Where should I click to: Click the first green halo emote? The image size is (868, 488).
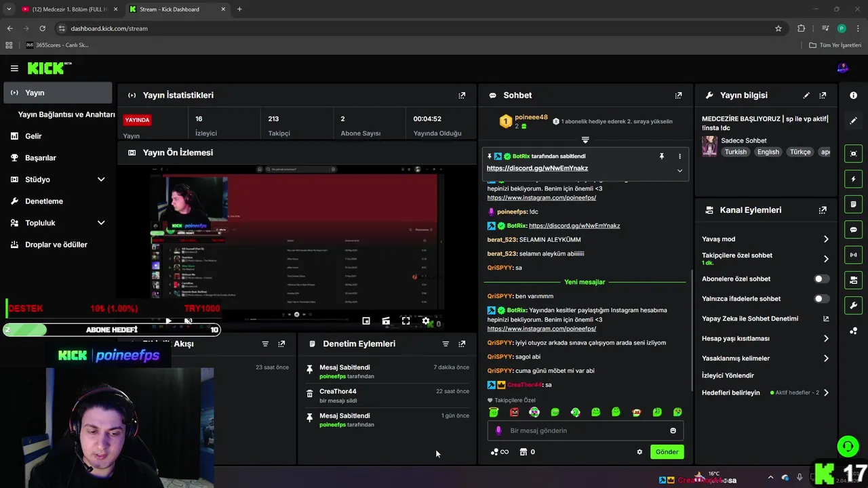point(494,412)
